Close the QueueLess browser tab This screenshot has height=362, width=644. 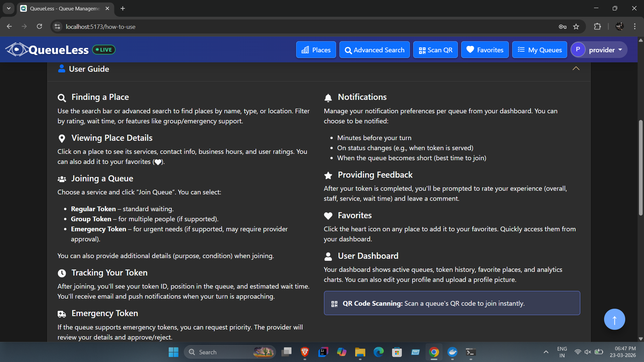pyautogui.click(x=107, y=8)
